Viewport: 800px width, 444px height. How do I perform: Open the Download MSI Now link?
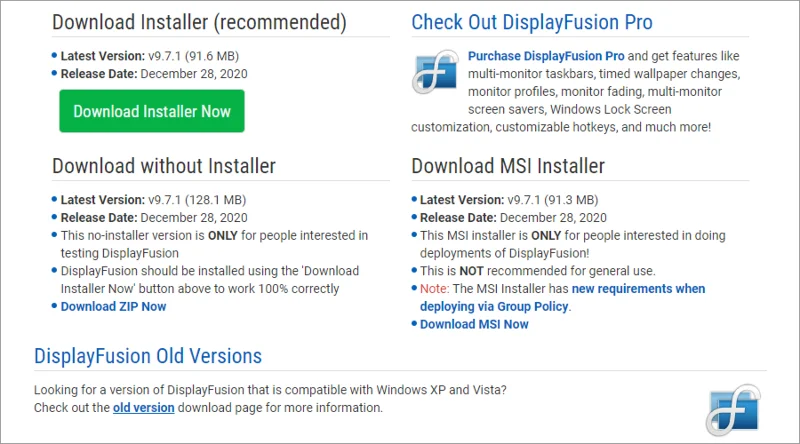474,324
